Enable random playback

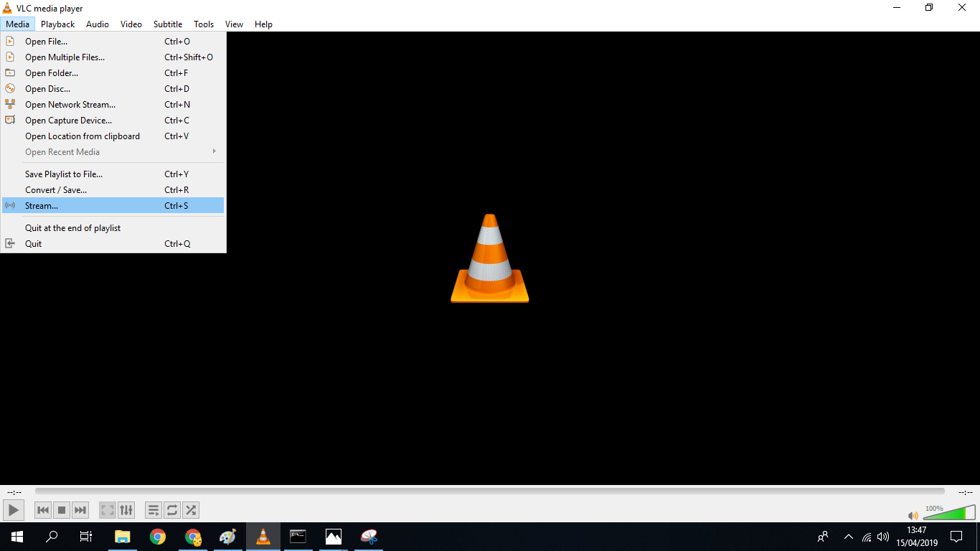point(191,510)
